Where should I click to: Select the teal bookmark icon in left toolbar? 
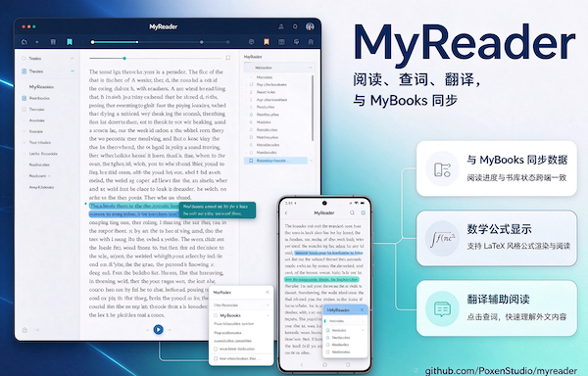(x=70, y=42)
